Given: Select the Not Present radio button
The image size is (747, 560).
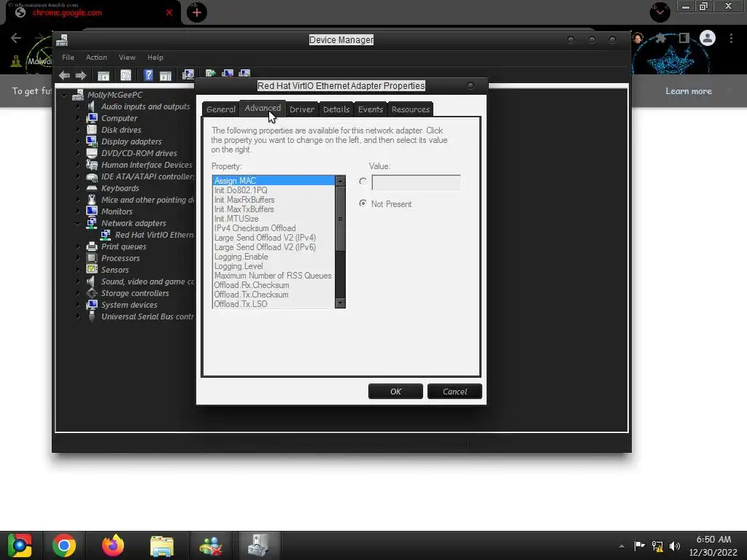Looking at the screenshot, I should click(x=363, y=203).
